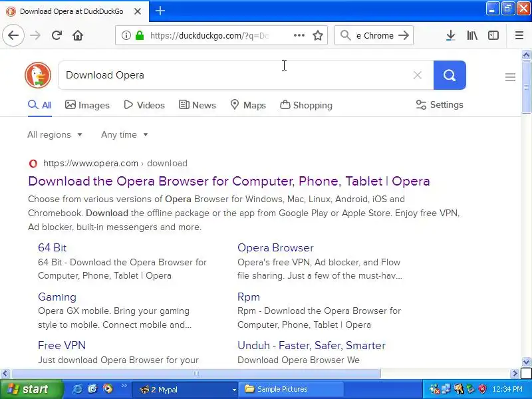
Task: Toggle the sidebar view icon
Action: pyautogui.click(x=493, y=35)
